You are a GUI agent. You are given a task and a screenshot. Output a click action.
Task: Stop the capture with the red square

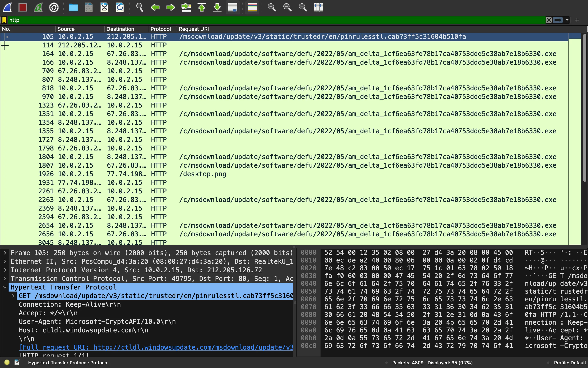pyautogui.click(x=23, y=7)
